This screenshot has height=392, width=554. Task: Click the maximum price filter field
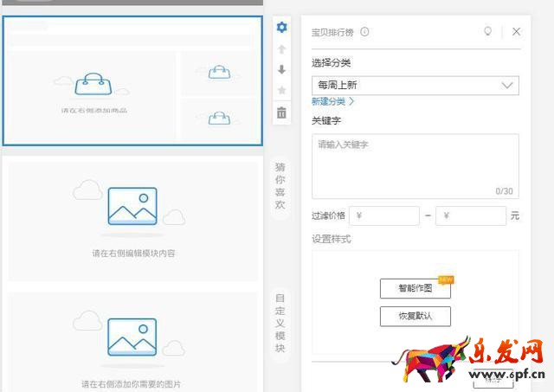tap(471, 215)
